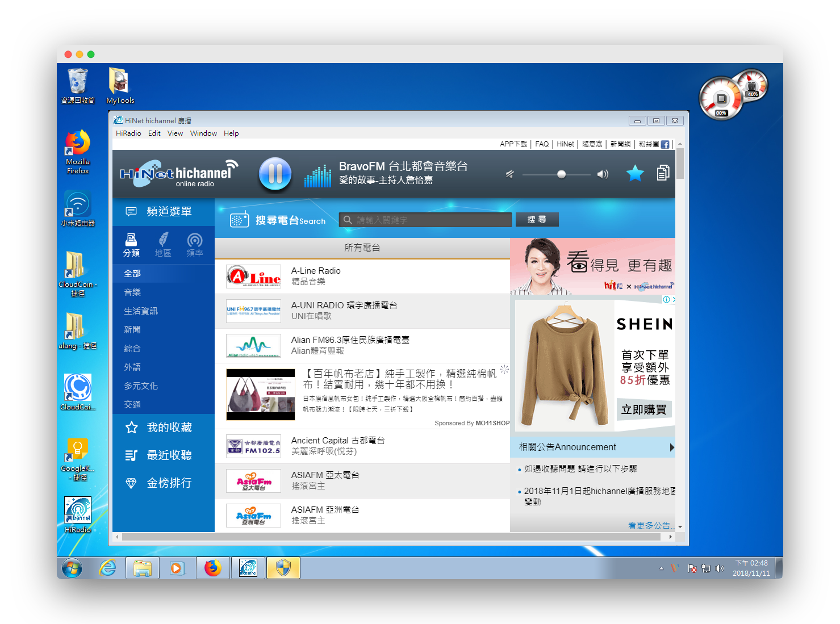Click the SHEIN 立即購買 ad button
The width and height of the screenshot is (840, 624).
(x=643, y=409)
